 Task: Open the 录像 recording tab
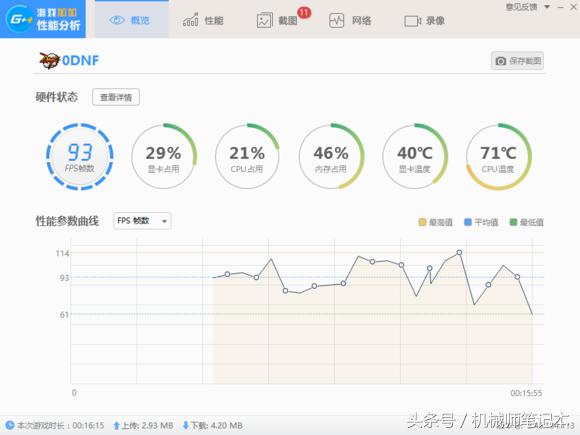(x=424, y=20)
